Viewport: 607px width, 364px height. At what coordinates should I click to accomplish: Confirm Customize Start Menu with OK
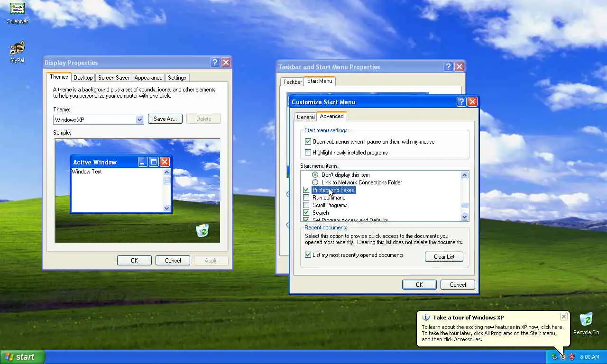coord(419,285)
